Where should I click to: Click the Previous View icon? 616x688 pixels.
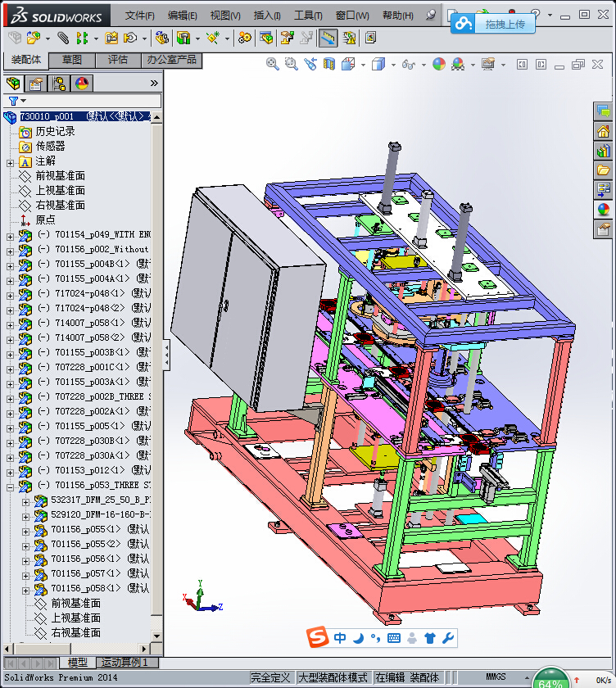coord(310,64)
